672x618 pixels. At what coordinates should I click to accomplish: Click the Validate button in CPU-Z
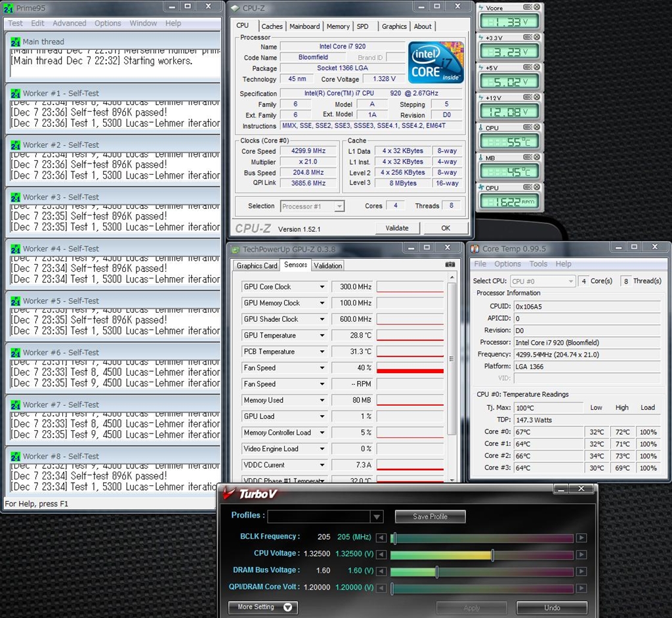tap(396, 228)
